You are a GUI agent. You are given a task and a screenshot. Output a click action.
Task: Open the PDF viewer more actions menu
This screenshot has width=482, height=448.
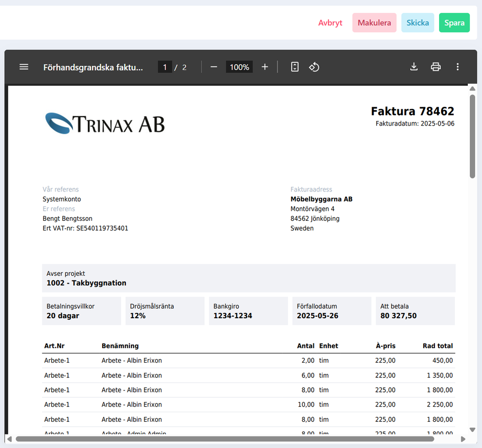tap(457, 67)
